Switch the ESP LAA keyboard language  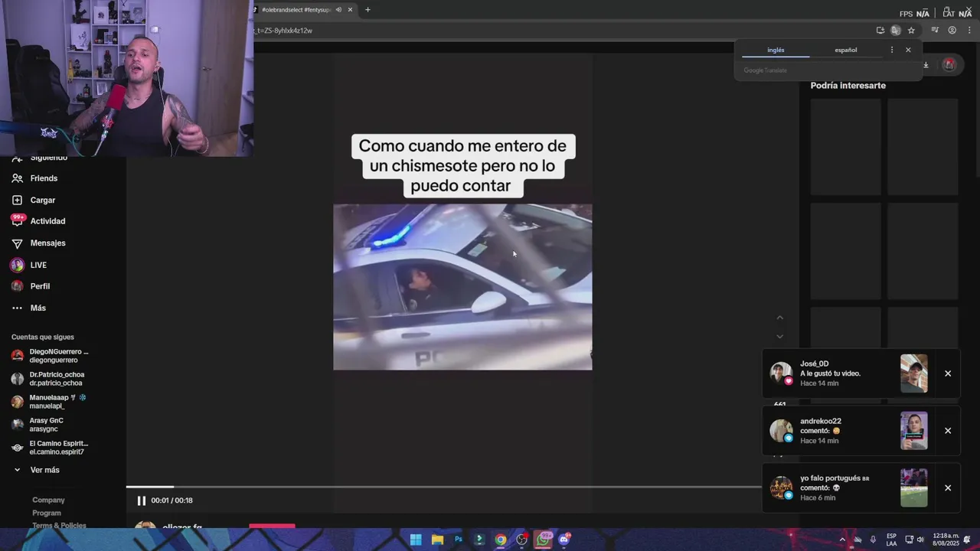(x=892, y=540)
